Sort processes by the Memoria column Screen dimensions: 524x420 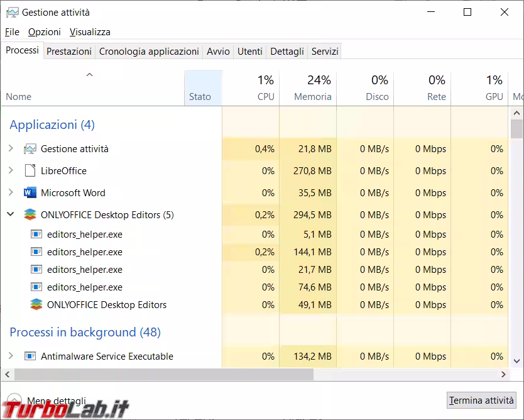tap(312, 97)
